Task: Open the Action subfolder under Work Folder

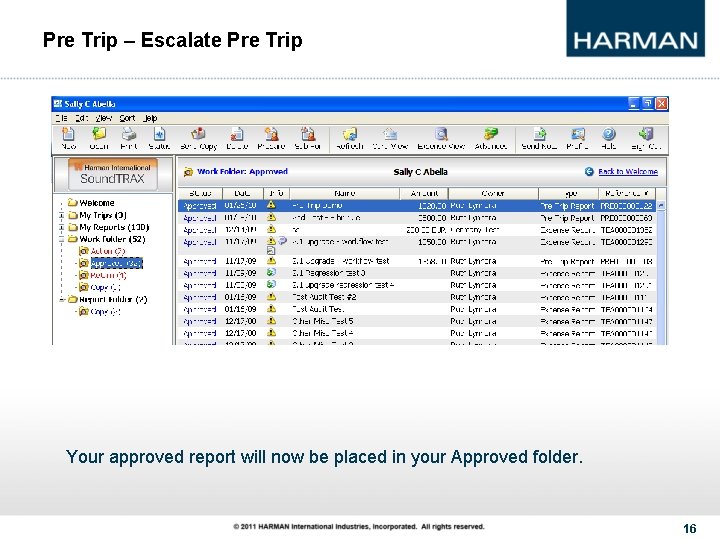Action: [x=102, y=251]
